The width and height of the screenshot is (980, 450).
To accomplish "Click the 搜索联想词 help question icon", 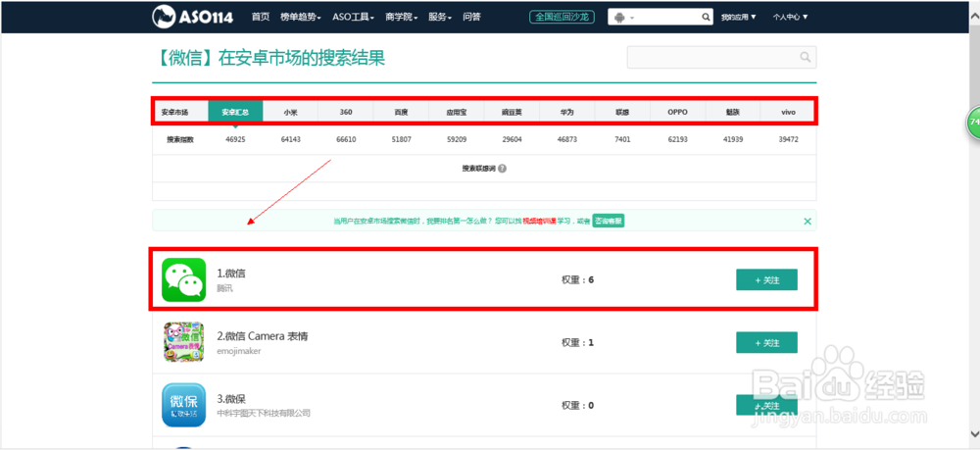I will point(503,169).
